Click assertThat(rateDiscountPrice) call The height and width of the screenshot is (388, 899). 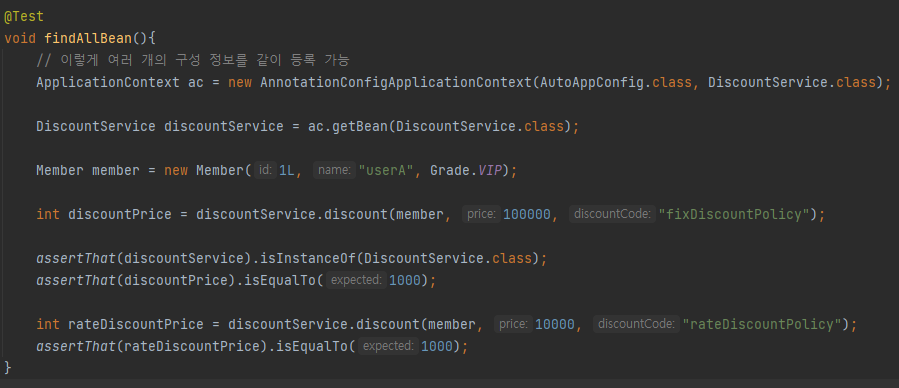(x=151, y=347)
